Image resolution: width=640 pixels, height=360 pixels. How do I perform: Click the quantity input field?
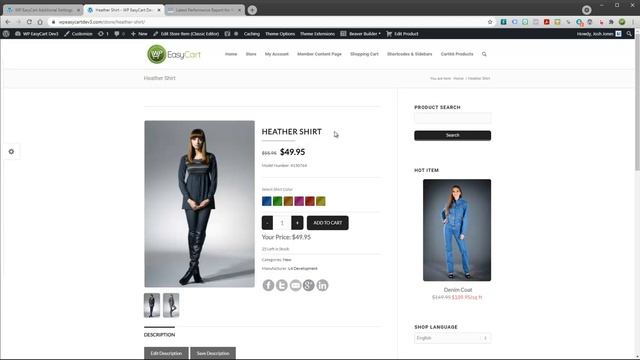pos(282,223)
